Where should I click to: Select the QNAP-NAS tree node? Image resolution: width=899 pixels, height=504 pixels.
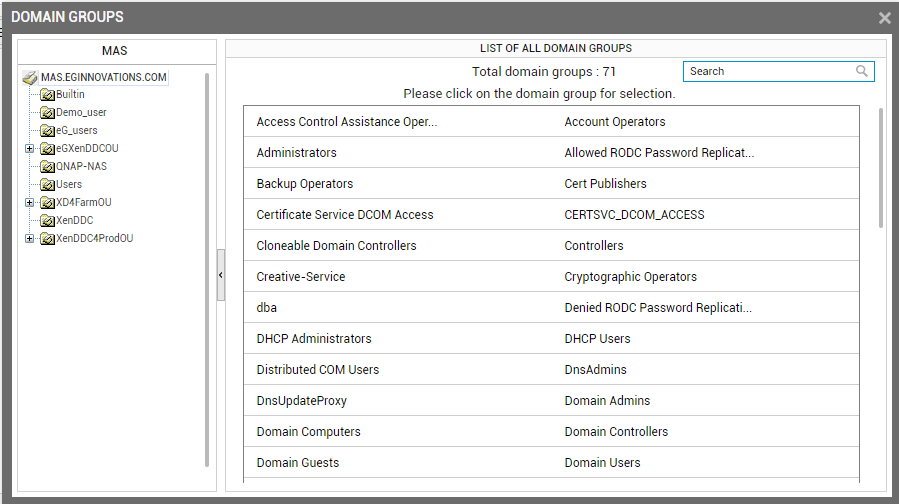[x=81, y=166]
